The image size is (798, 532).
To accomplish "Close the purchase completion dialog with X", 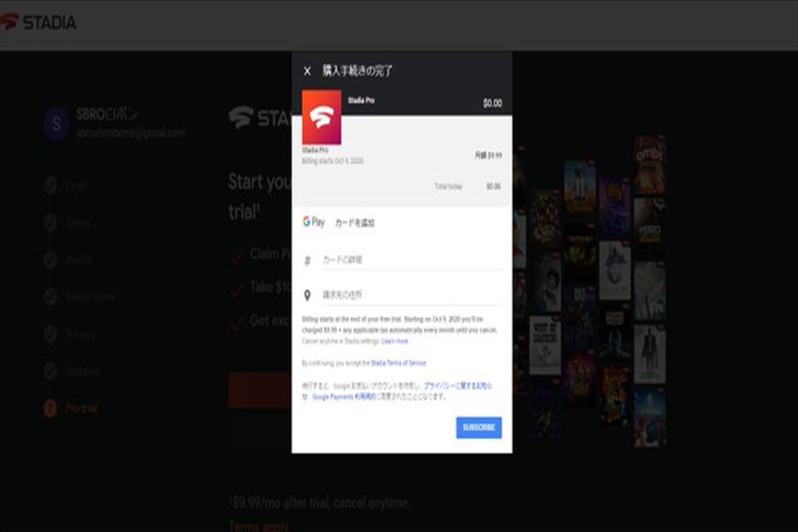I will (307, 71).
